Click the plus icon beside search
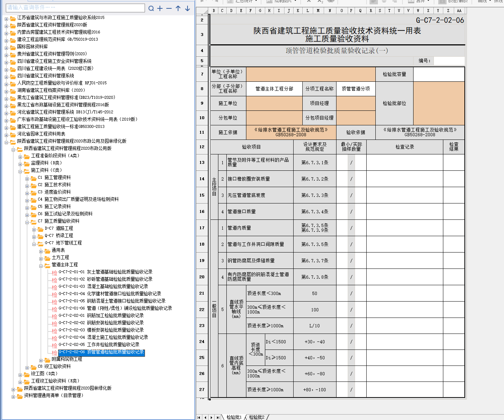 (160, 8)
